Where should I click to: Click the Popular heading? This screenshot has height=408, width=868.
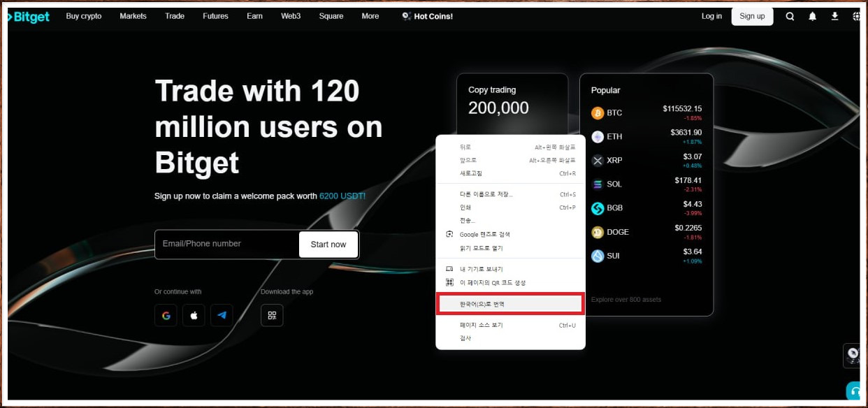[x=606, y=90]
